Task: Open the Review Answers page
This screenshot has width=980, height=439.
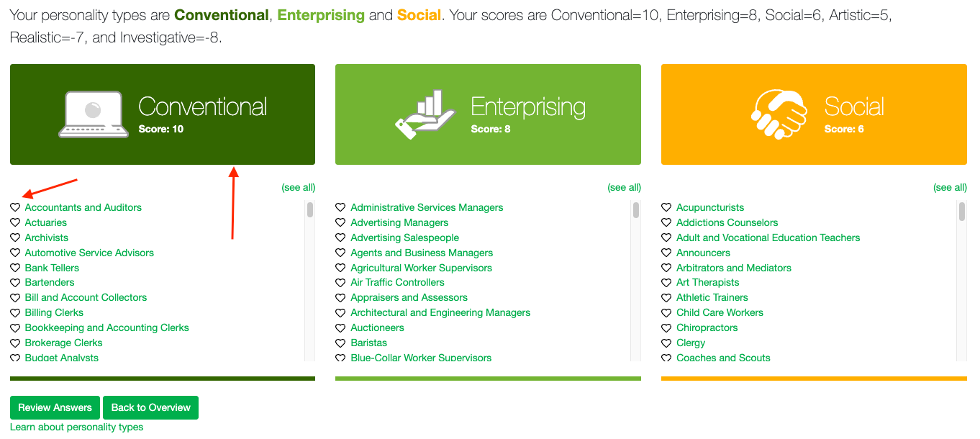Action: click(x=55, y=407)
